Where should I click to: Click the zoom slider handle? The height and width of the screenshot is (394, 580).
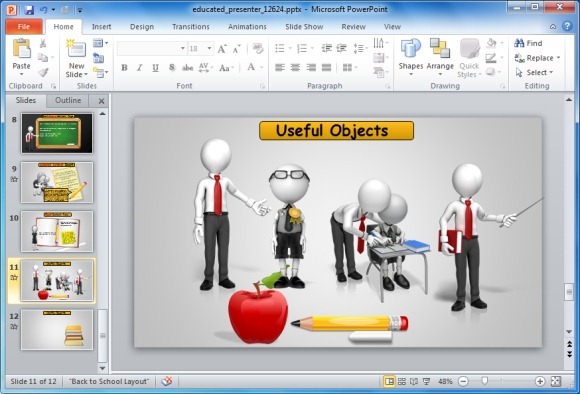[x=484, y=381]
